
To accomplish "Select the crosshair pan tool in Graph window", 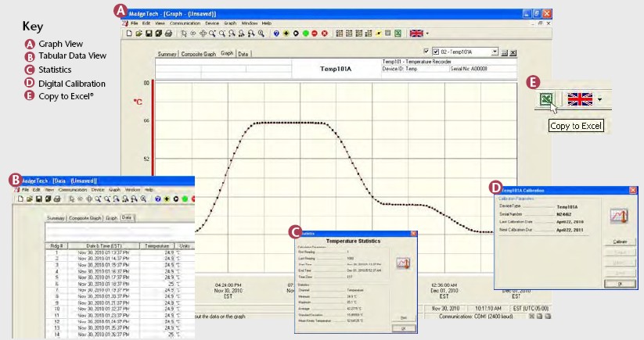I will pyautogui.click(x=203, y=34).
